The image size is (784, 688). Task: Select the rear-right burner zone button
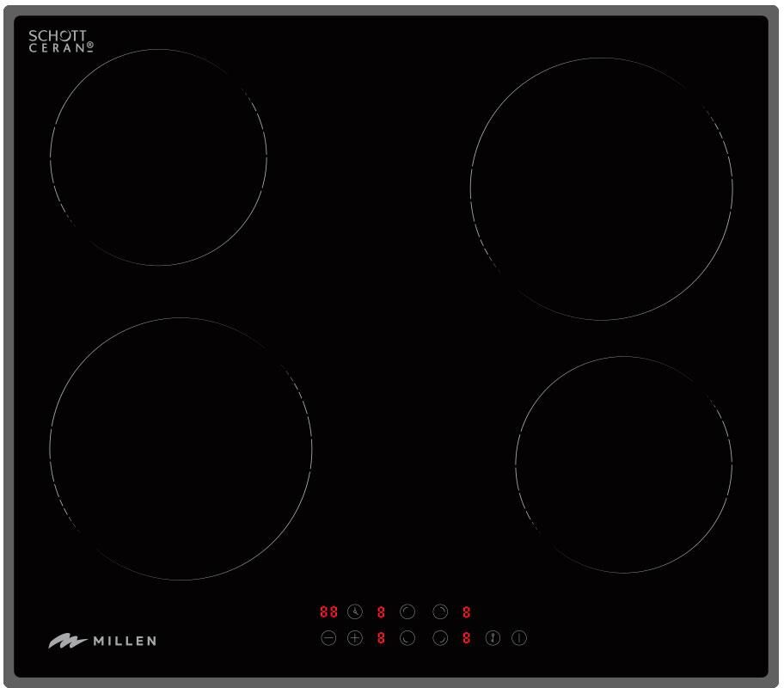[440, 612]
